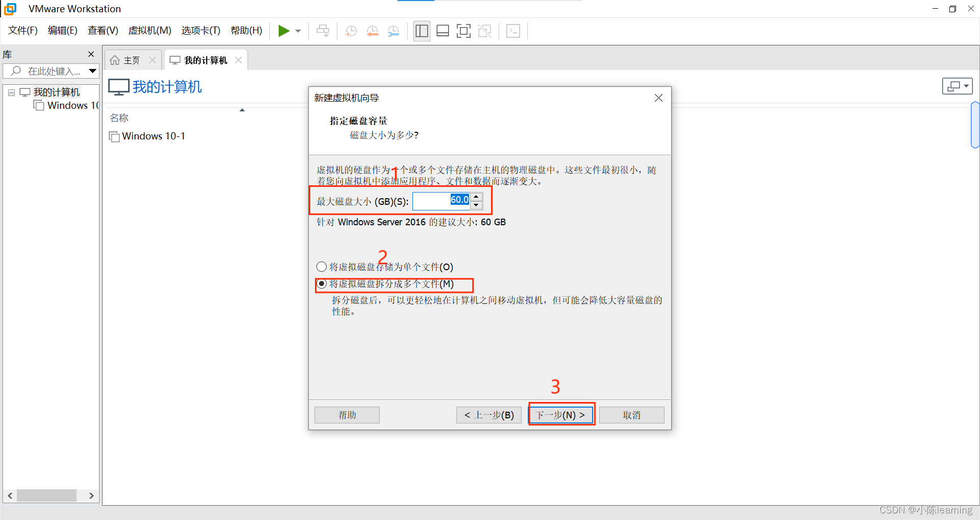This screenshot has width=980, height=520.
Task: Close the 主页 tab
Action: click(152, 60)
